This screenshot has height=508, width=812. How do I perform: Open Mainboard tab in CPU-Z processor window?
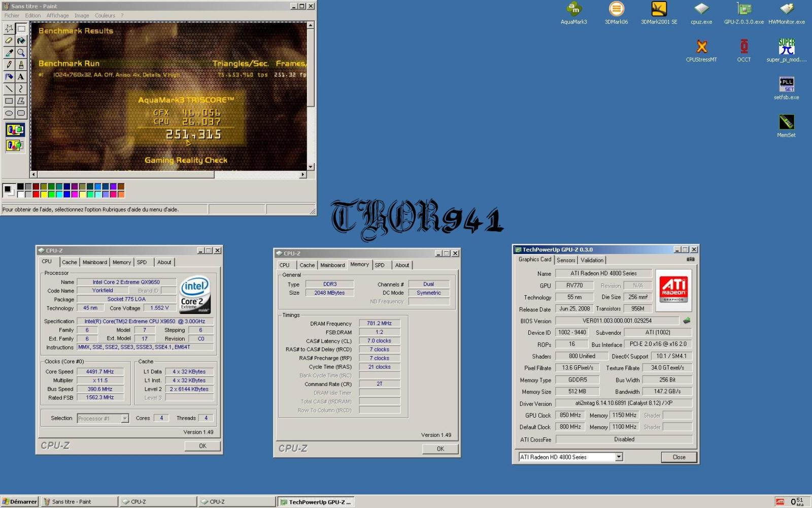[95, 262]
